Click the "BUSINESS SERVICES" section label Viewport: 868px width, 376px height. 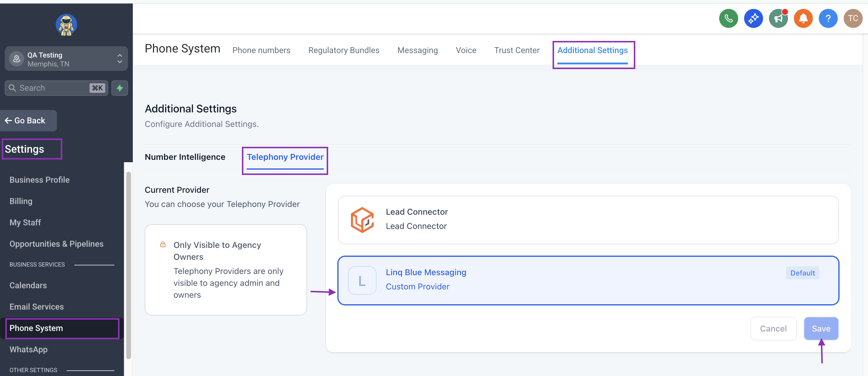(x=37, y=265)
